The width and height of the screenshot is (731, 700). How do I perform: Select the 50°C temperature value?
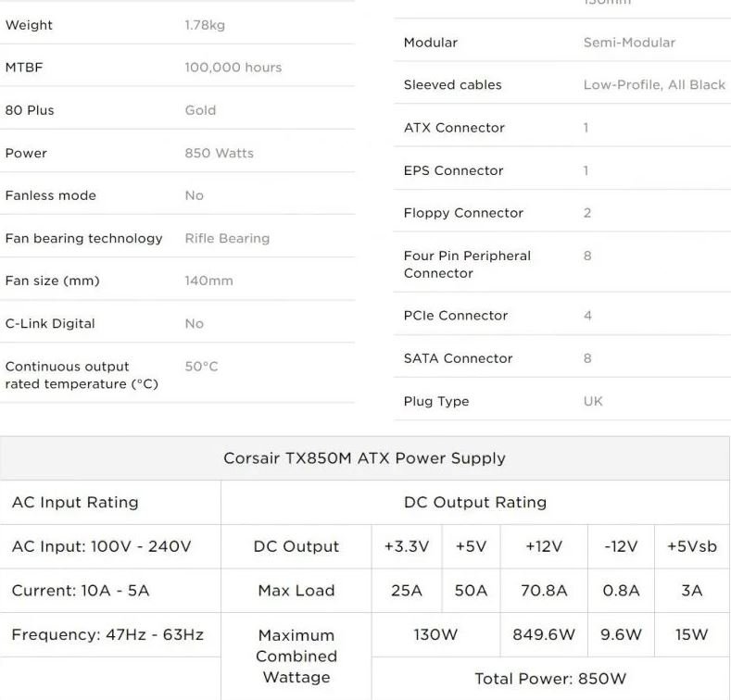[x=201, y=367]
